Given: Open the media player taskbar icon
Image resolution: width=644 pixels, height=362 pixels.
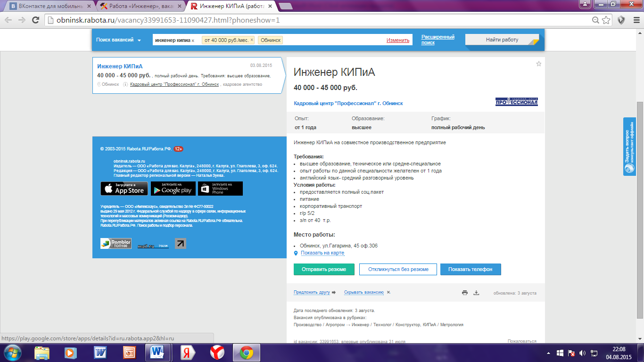Looking at the screenshot, I should point(71,353).
